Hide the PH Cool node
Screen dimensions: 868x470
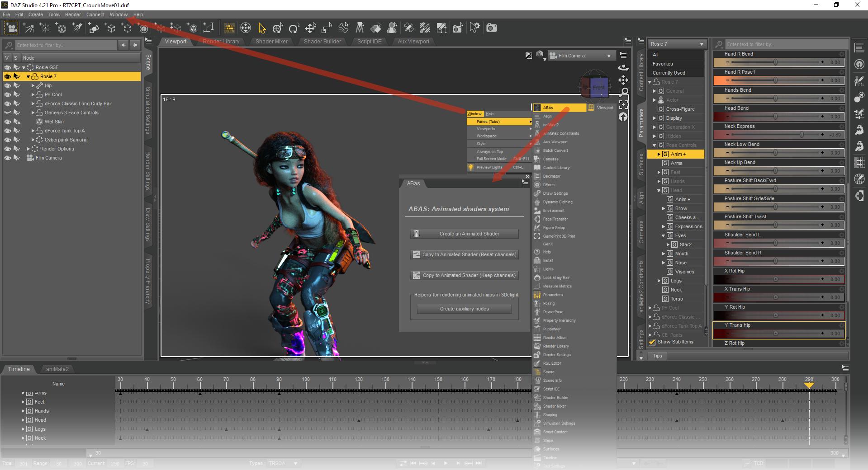coord(8,94)
